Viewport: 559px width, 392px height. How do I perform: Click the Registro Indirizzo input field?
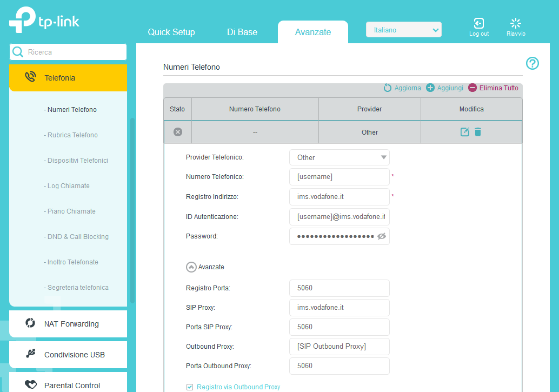340,196
